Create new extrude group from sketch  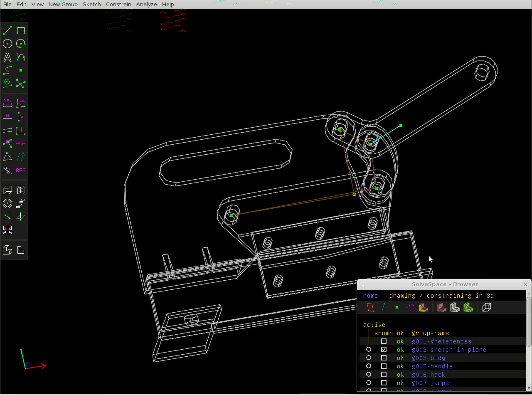coord(7,190)
